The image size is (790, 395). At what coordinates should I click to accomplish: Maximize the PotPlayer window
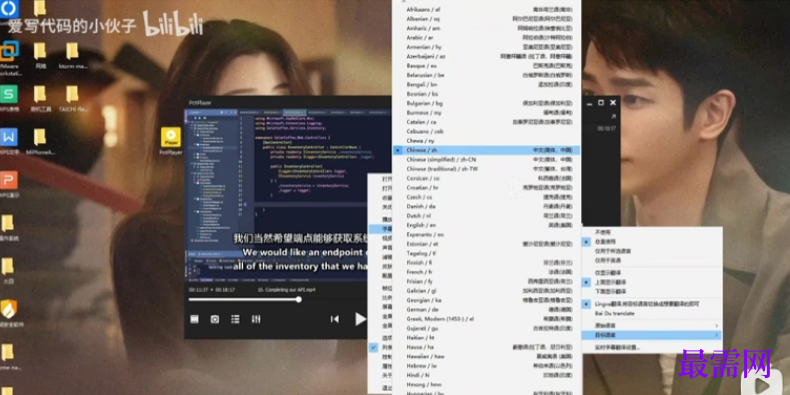(x=601, y=103)
